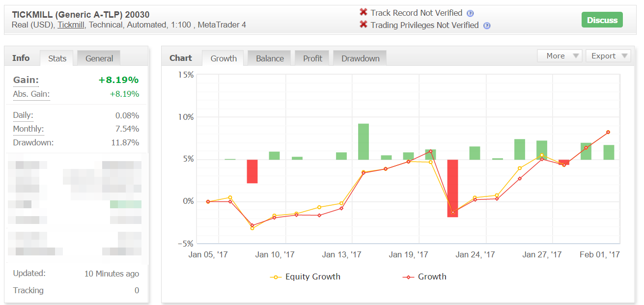The height and width of the screenshot is (305, 644).
Task: Click the large red bar before Jan 24
Action: [452, 188]
